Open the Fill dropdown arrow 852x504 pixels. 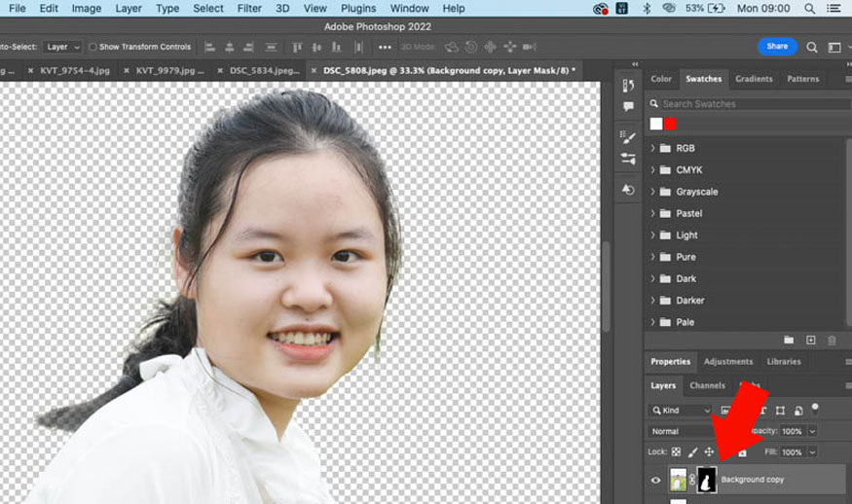(812, 451)
